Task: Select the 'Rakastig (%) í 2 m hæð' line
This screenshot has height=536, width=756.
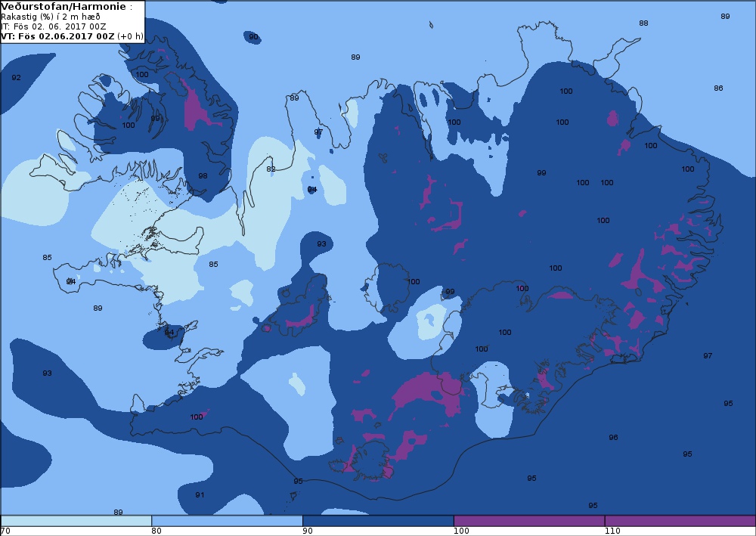Action: click(51, 17)
